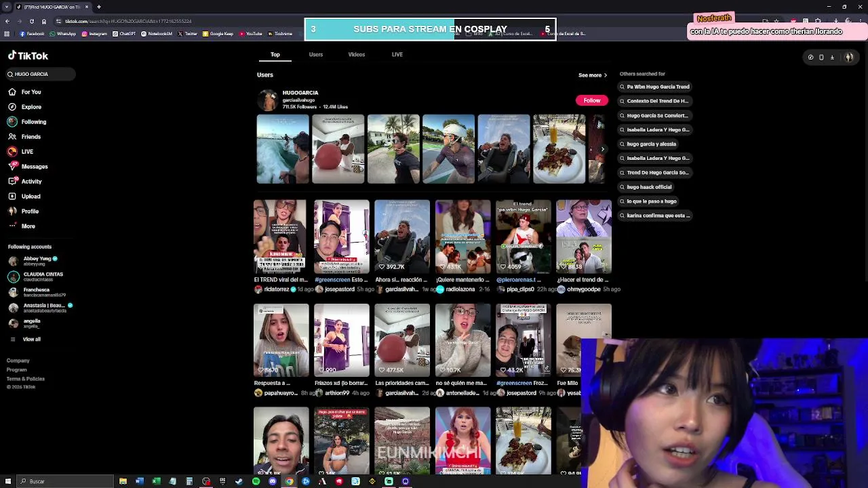This screenshot has height=488, width=868.
Task: Switch to the Top results tab
Action: tap(275, 54)
